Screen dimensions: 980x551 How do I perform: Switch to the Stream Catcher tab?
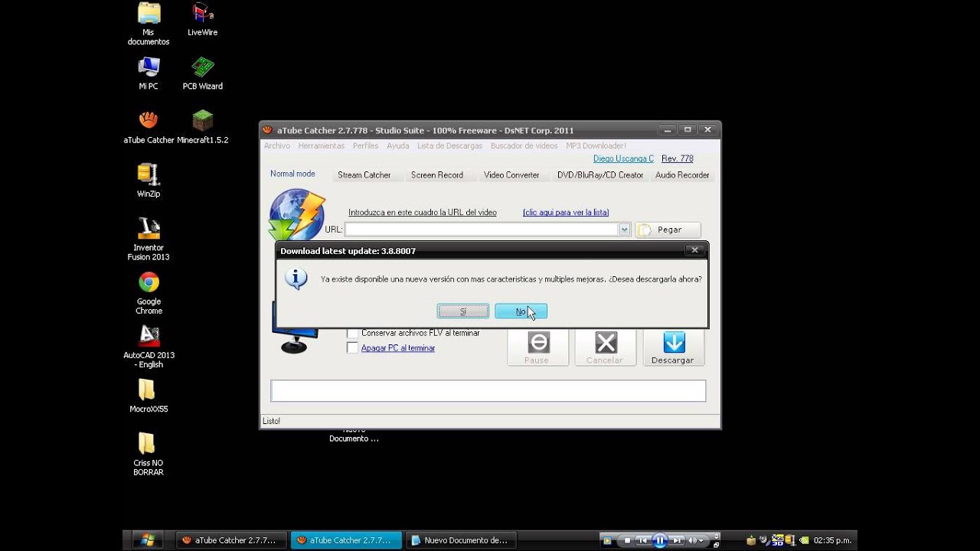coord(364,175)
